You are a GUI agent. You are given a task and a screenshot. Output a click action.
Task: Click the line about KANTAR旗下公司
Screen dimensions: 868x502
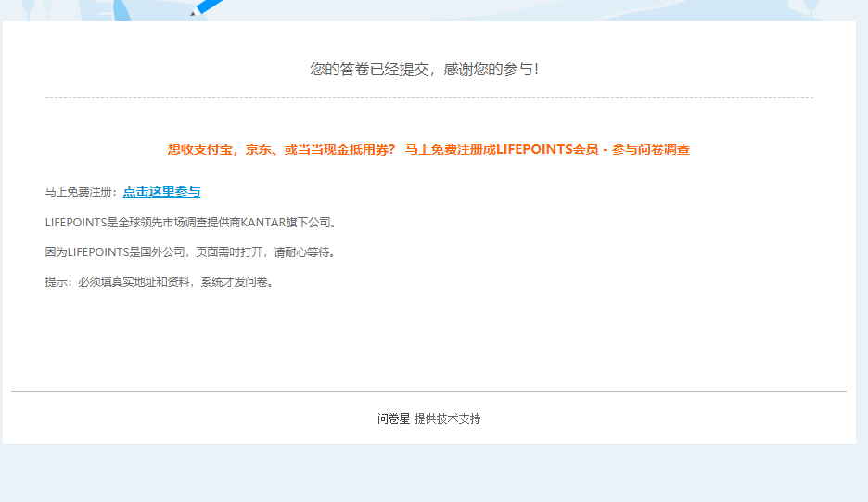pyautogui.click(x=191, y=223)
